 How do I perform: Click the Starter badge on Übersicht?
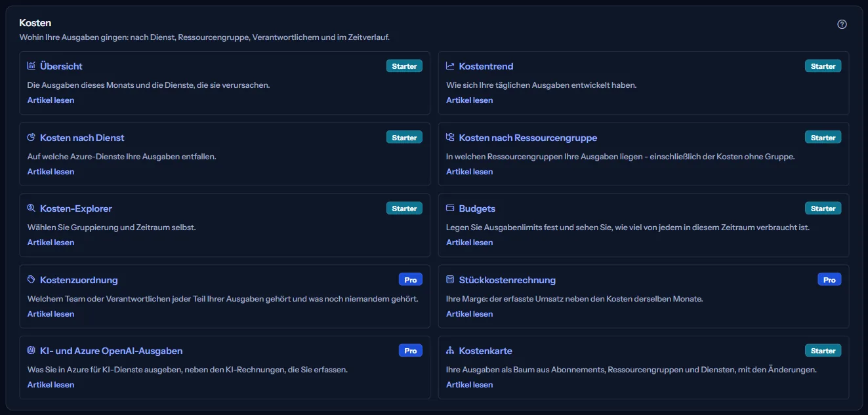pyautogui.click(x=404, y=66)
